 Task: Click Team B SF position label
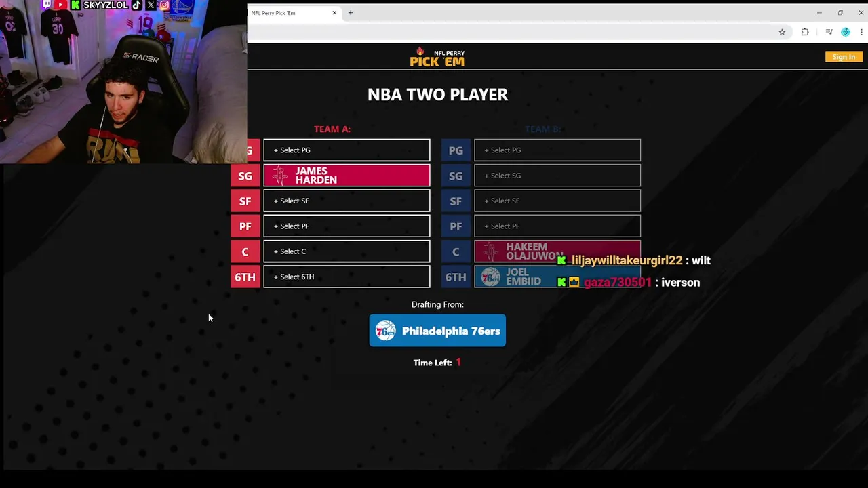tap(456, 201)
